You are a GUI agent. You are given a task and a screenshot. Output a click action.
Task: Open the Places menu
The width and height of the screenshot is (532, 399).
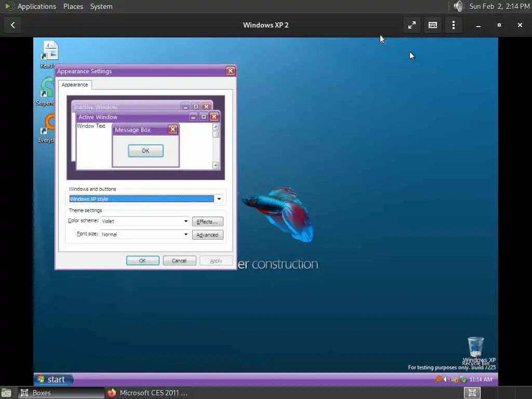(x=73, y=6)
